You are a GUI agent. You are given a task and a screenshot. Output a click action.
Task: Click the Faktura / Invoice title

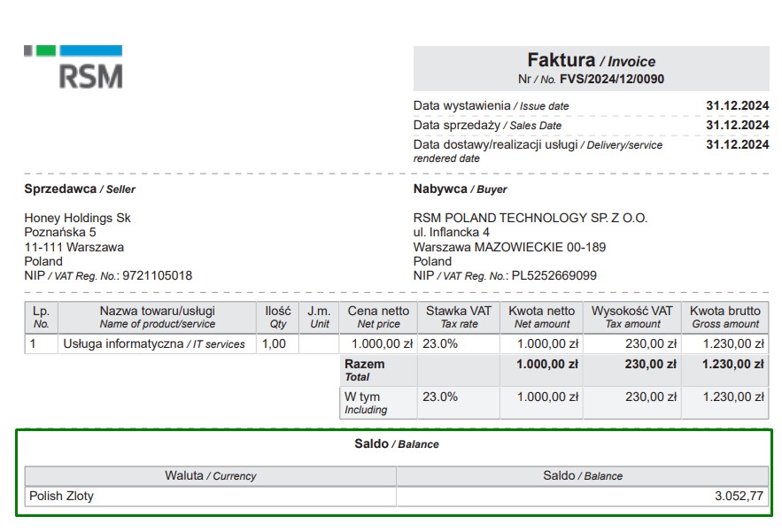click(591, 60)
